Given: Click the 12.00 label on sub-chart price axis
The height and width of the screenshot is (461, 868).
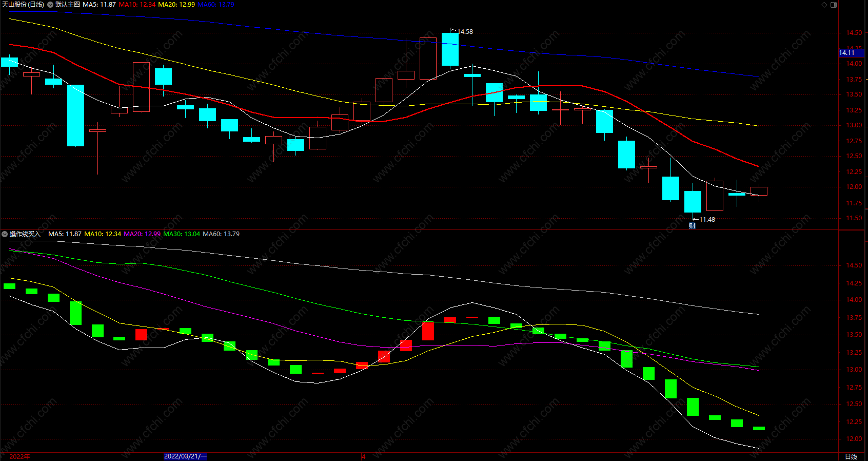Looking at the screenshot, I should pos(854,439).
